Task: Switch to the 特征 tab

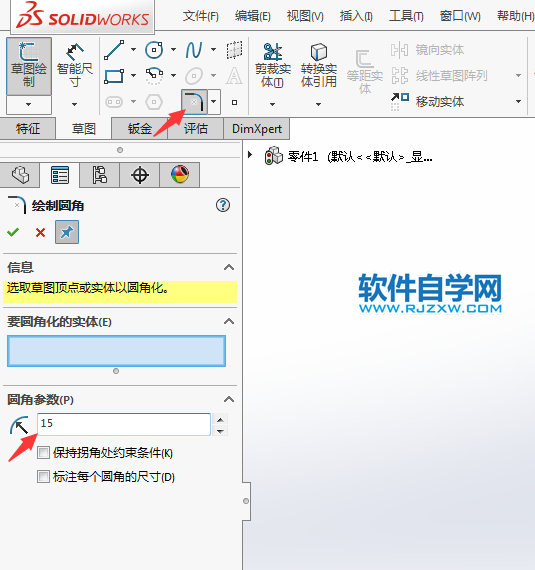Action: [28, 129]
